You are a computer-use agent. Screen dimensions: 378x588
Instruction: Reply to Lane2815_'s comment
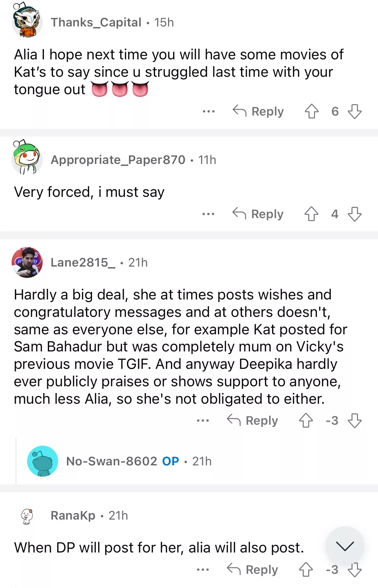click(x=253, y=421)
